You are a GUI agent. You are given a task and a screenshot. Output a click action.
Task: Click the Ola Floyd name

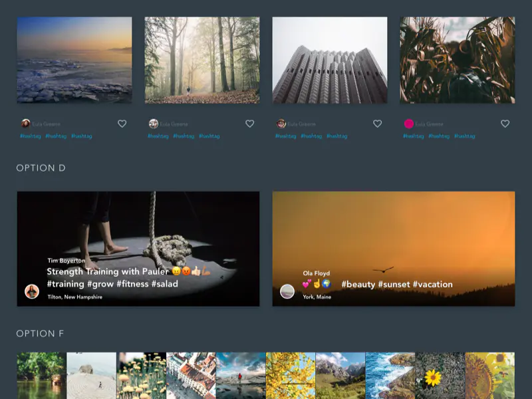coord(317,273)
